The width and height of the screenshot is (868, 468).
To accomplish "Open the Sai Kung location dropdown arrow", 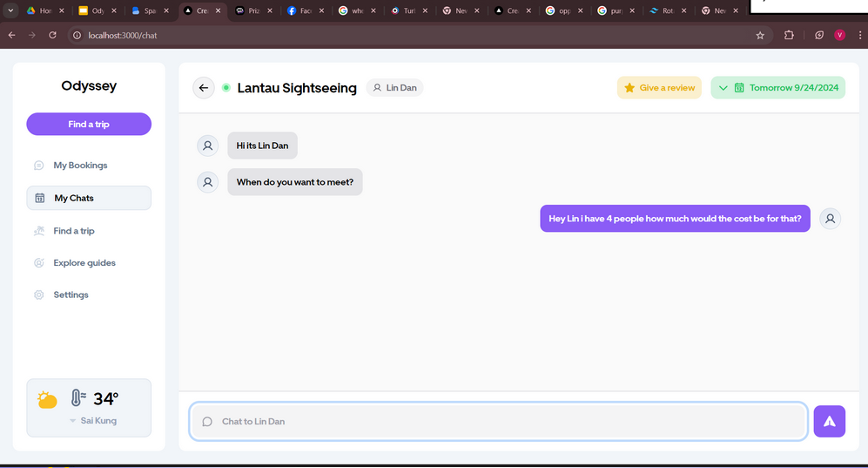I will pos(72,421).
